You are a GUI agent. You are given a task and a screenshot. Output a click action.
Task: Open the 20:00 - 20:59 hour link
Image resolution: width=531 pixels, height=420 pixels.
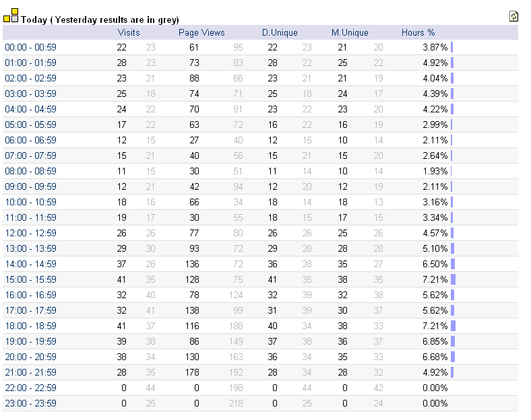pyautogui.click(x=30, y=357)
